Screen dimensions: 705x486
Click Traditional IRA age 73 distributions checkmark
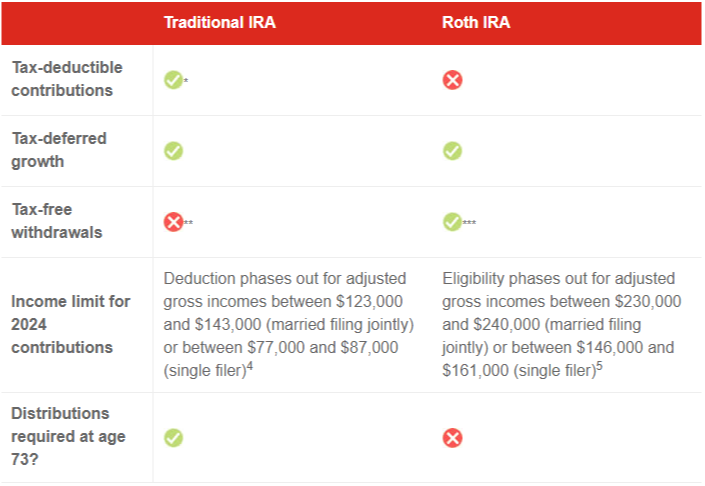(x=173, y=438)
